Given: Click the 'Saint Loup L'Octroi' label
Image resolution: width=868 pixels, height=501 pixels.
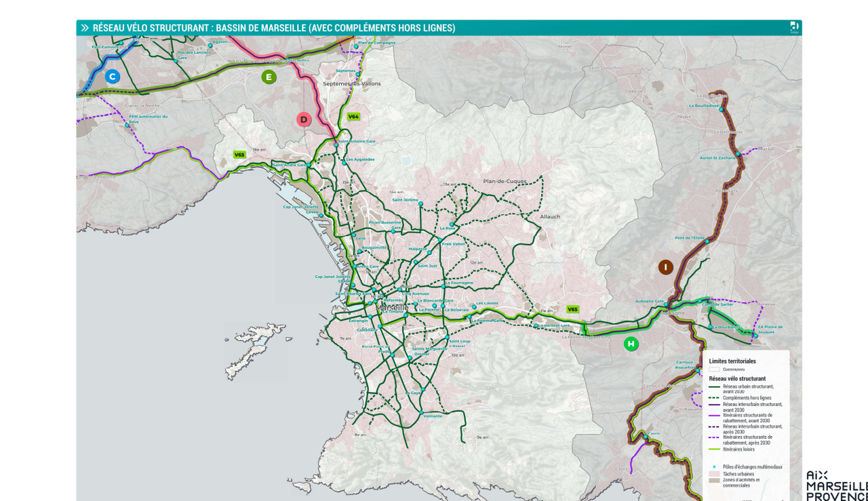Looking at the screenshot, I should point(460,343).
